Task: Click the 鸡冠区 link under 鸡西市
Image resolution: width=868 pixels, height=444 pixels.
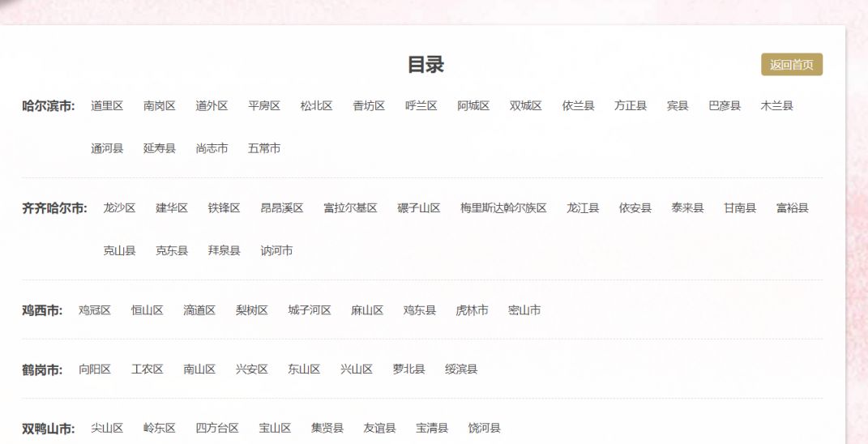Action: point(95,310)
